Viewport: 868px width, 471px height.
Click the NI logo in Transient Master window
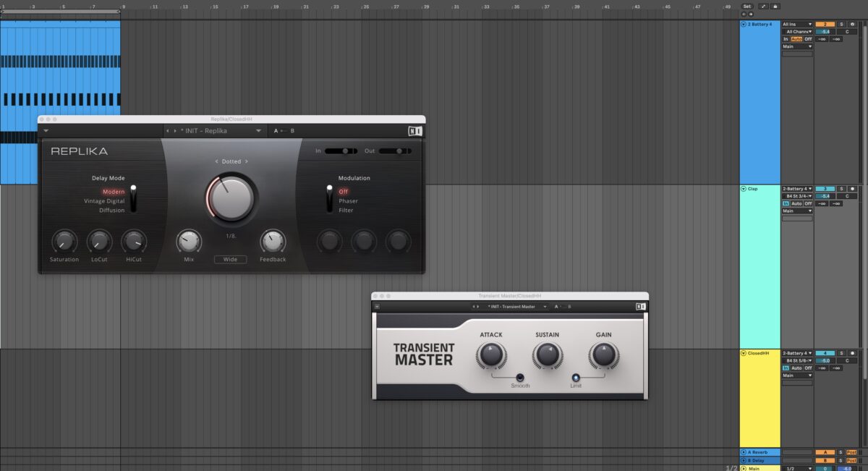click(x=640, y=307)
